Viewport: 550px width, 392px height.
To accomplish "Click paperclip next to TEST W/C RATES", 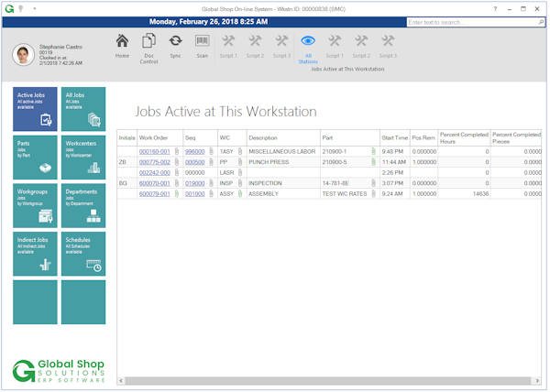I will [374, 193].
